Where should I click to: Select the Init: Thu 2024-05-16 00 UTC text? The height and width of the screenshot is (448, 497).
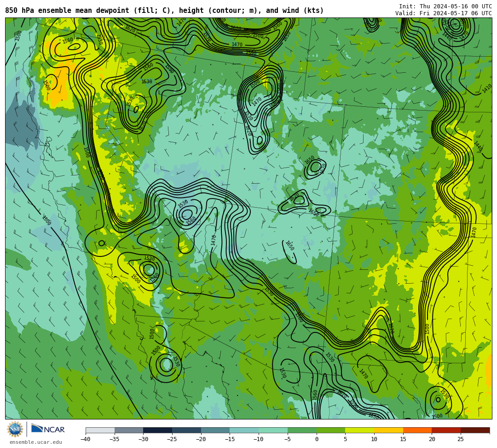(x=445, y=6)
